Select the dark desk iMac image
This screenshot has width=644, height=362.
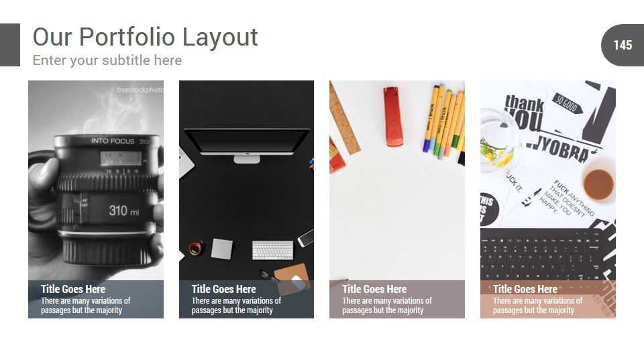click(246, 180)
